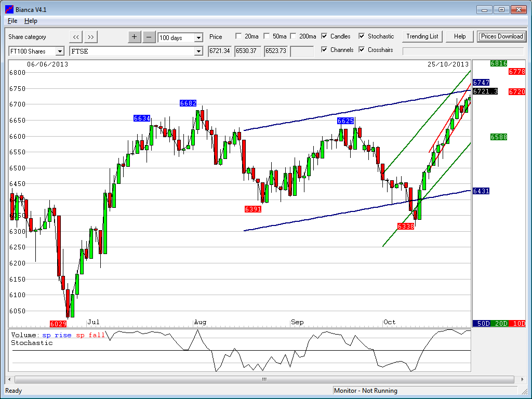Disable the Crosshairs checkbox
Viewport: 532px width, 399px height.
362,50
